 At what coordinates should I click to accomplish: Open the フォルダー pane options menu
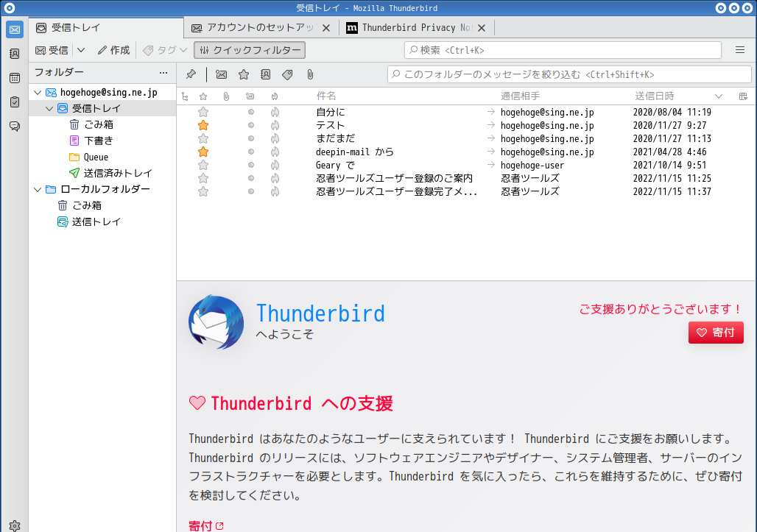(163, 73)
